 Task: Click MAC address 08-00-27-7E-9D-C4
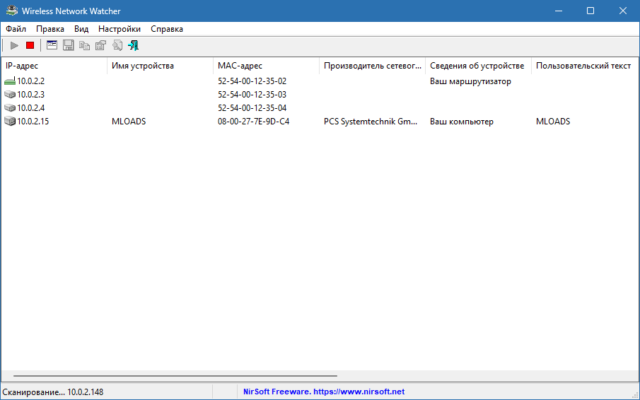point(253,122)
